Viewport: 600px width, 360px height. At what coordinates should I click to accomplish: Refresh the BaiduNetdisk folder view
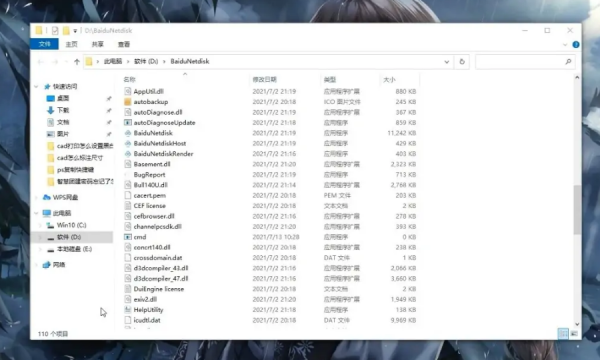click(x=462, y=62)
